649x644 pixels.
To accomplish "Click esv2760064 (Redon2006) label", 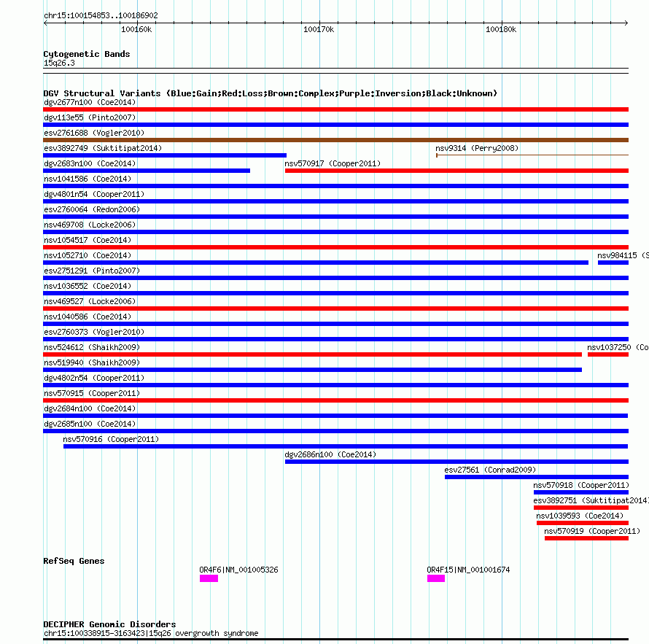I will tap(92, 209).
